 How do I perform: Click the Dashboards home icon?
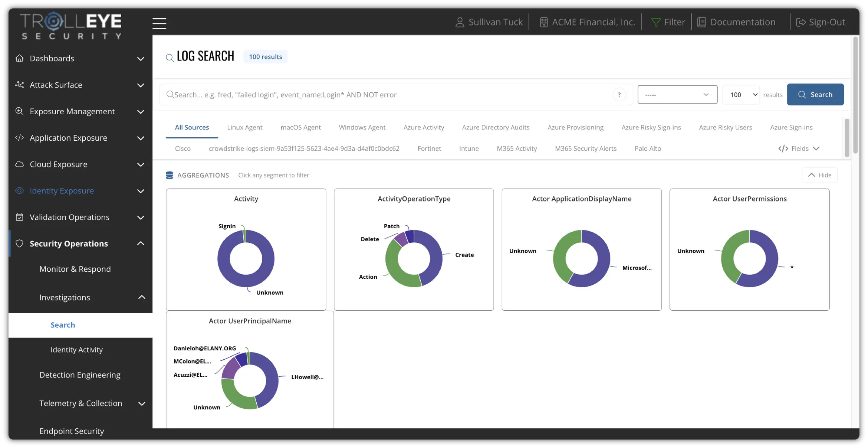click(19, 58)
